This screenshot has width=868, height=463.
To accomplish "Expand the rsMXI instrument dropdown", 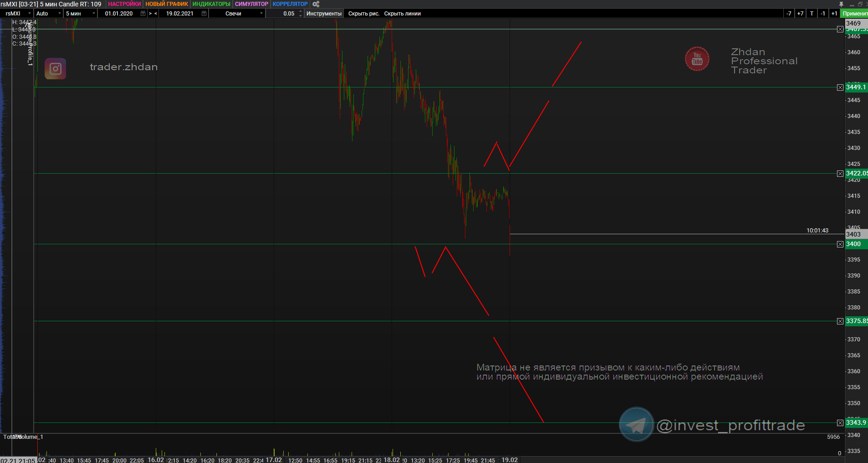I will [30, 14].
